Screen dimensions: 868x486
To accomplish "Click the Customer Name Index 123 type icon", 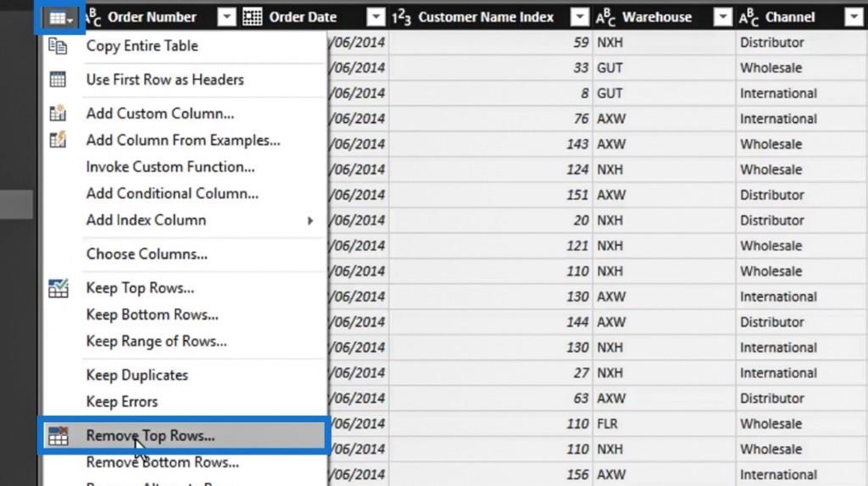I will (x=401, y=18).
